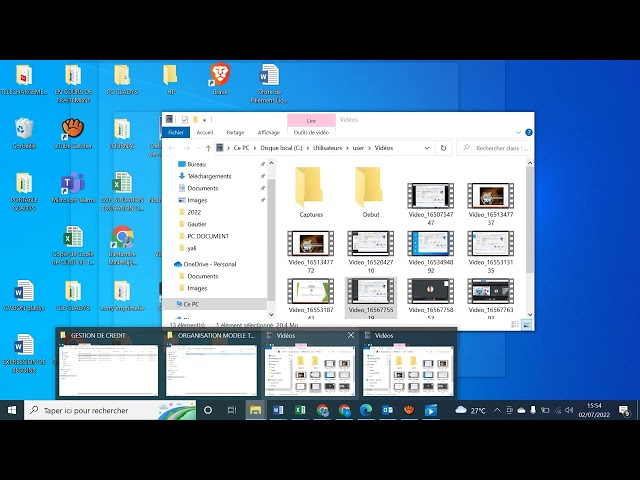
Task: Open the Brave browser desktop shortcut
Action: coord(220,78)
